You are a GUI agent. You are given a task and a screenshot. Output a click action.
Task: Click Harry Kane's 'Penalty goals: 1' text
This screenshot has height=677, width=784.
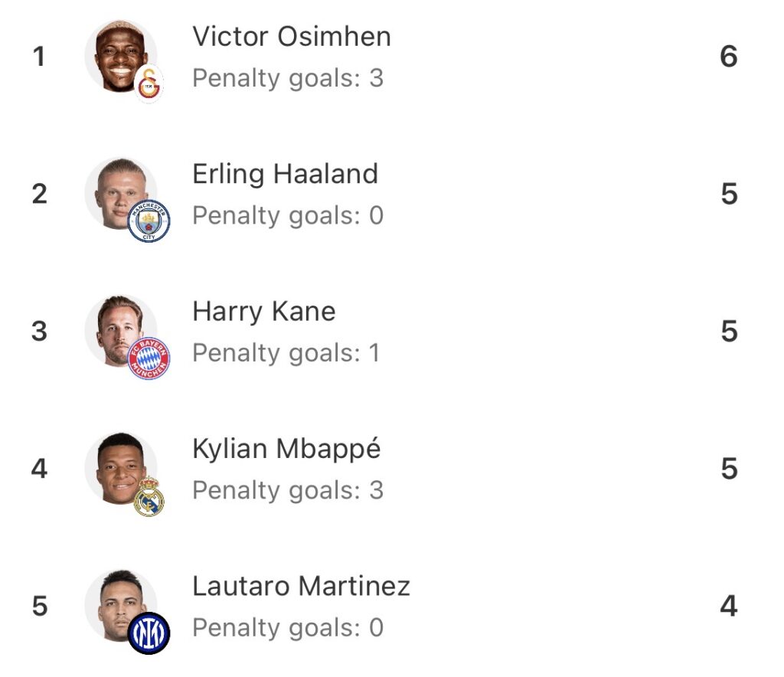click(x=286, y=353)
